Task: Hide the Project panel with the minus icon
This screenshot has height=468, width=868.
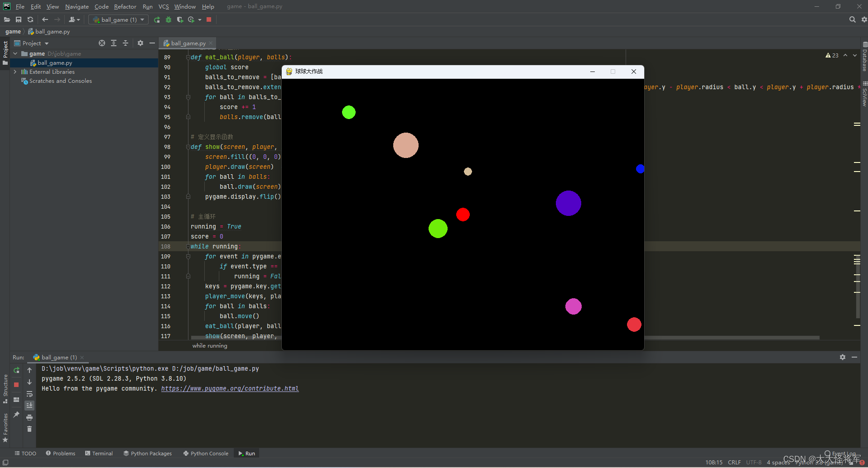Action: click(152, 43)
